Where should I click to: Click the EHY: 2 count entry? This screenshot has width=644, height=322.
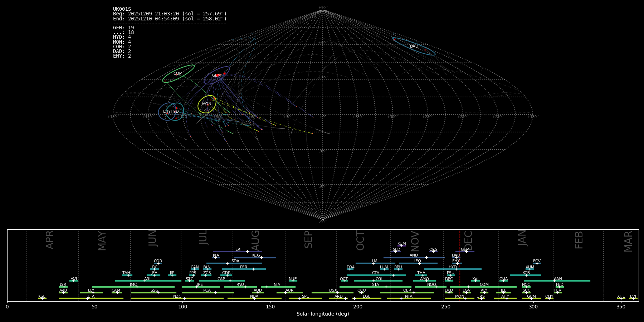[x=122, y=56]
